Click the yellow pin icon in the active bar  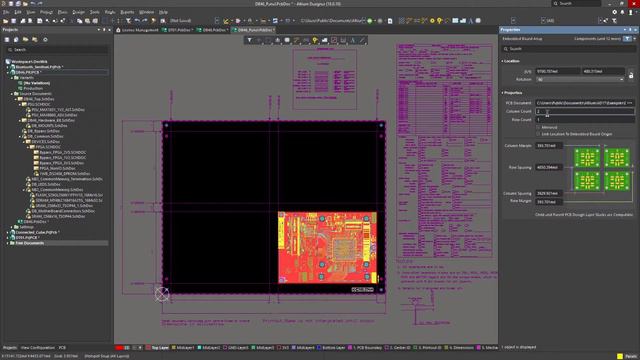click(315, 40)
